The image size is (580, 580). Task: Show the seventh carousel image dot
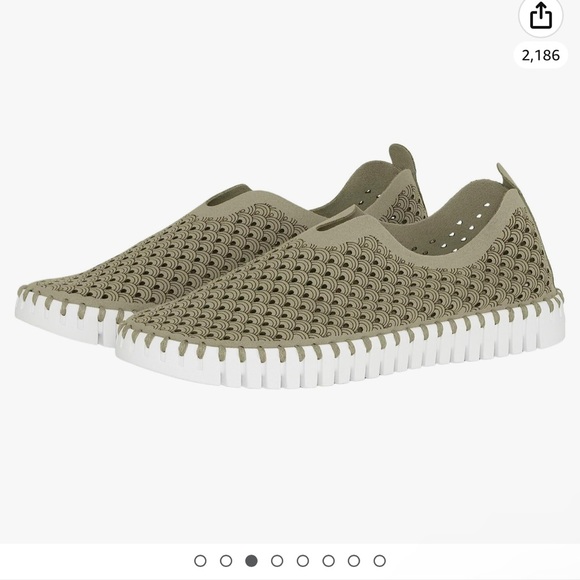coord(354,561)
